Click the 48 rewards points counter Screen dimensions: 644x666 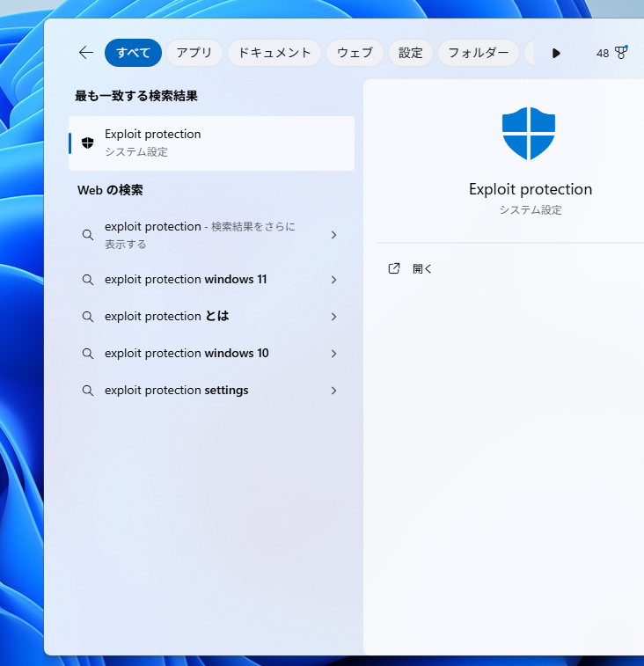point(603,53)
